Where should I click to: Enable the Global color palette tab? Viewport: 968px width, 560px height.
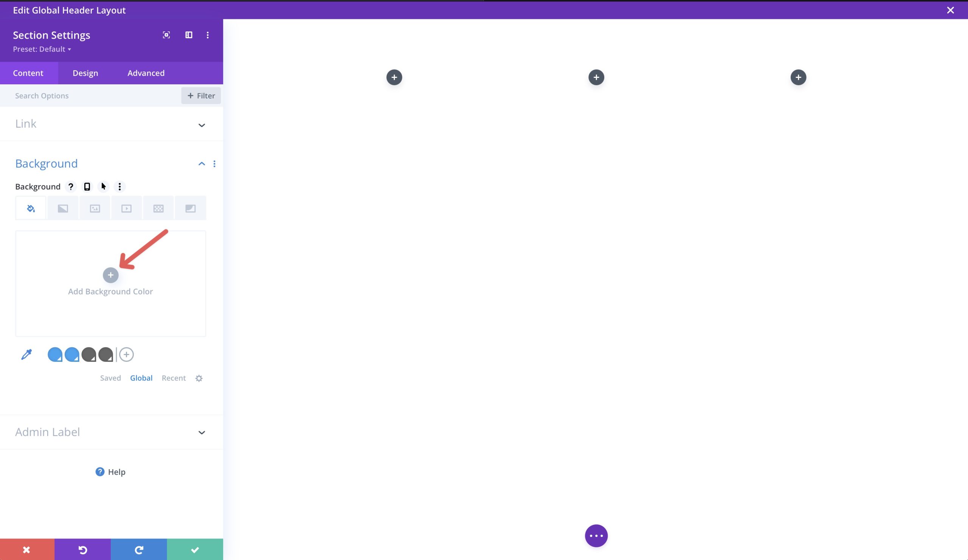point(141,378)
